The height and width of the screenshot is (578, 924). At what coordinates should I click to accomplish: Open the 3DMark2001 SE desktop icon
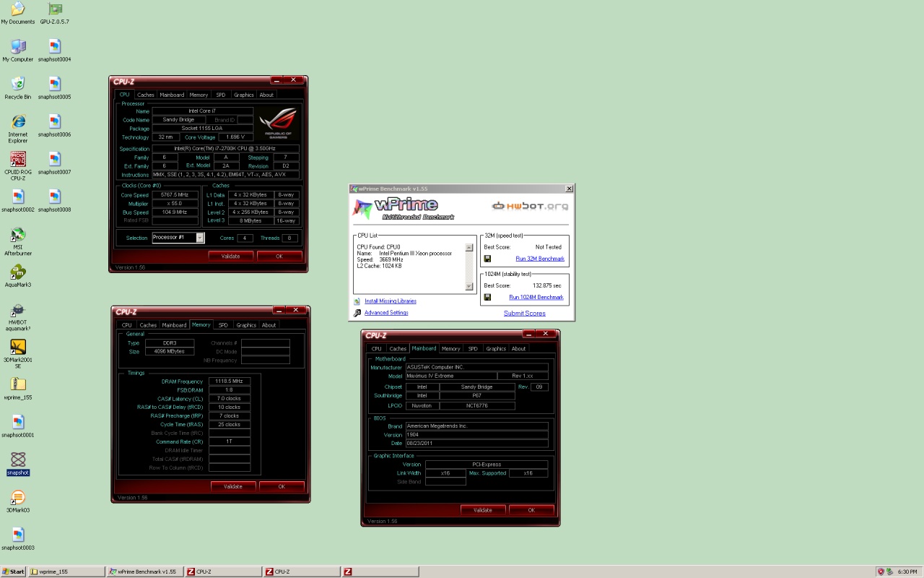pos(18,348)
